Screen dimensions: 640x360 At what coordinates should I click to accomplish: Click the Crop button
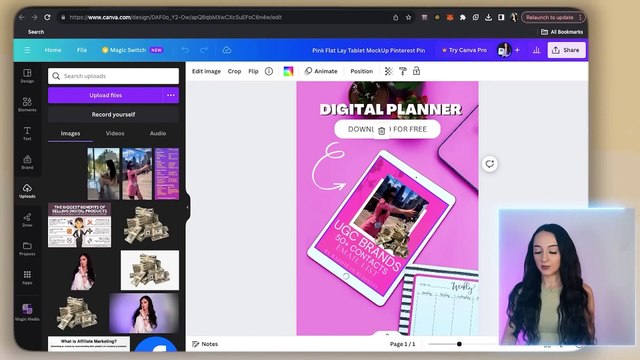(x=234, y=71)
